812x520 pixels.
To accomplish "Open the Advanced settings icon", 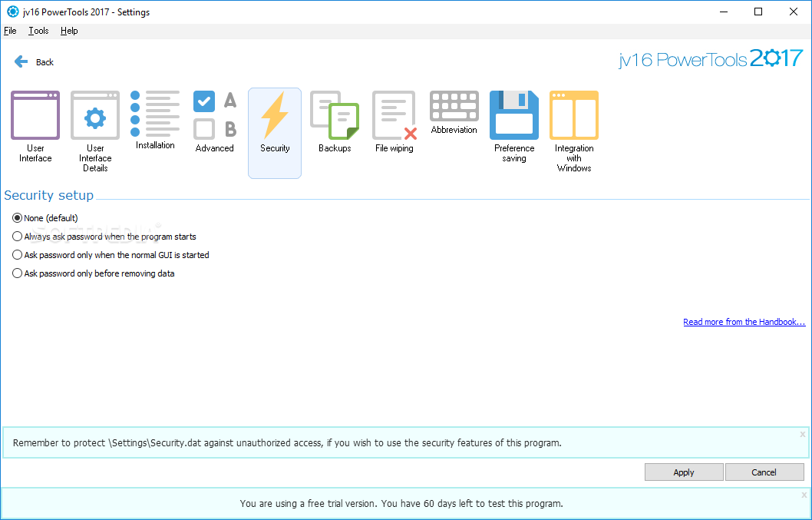I will click(x=215, y=115).
